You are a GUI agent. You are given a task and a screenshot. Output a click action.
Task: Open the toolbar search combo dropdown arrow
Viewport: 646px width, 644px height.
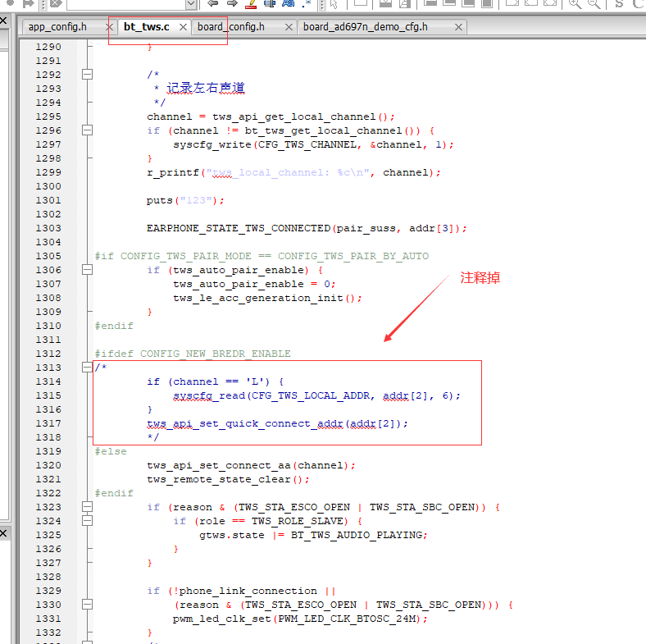point(190,4)
